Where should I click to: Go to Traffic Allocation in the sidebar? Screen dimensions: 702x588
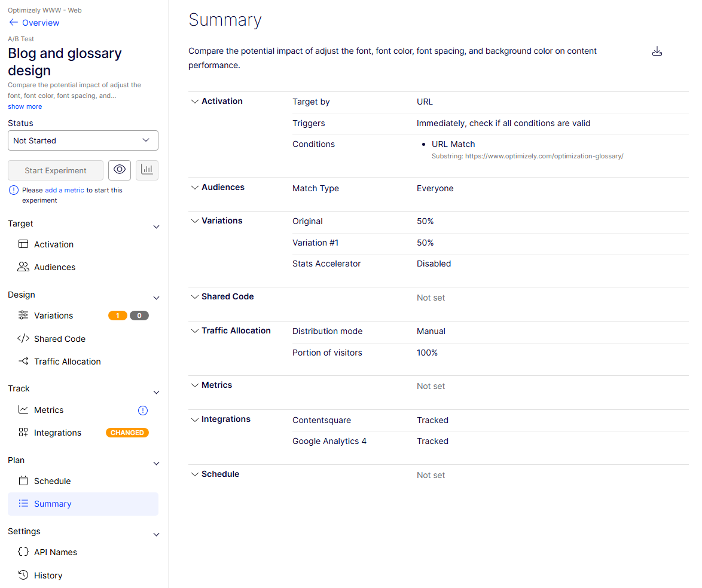click(67, 362)
